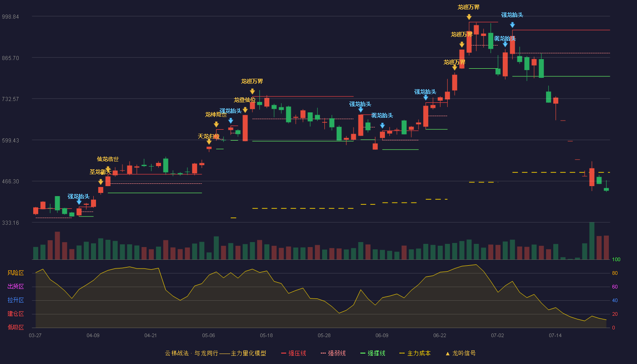Click the 低吸区 zone label
Viewport: 637px width, 364px height.
tap(15, 328)
